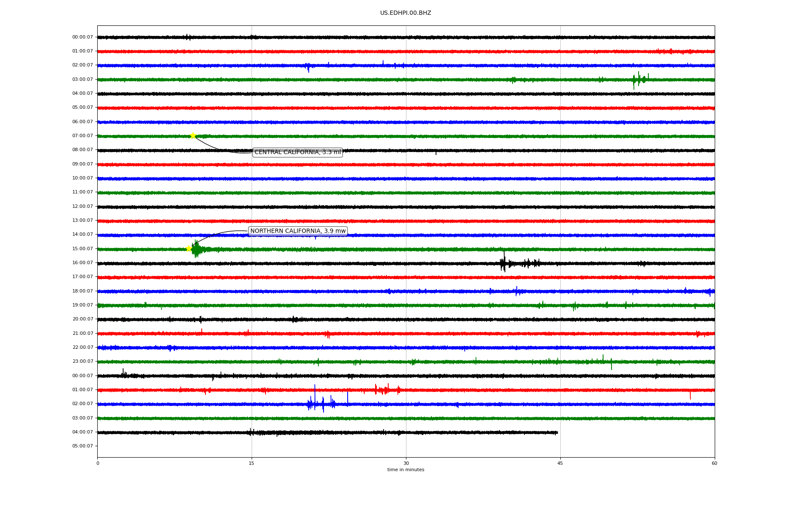The width and height of the screenshot is (812, 508).
Task: Click the 12:00:07 row time label
Action: [82, 207]
